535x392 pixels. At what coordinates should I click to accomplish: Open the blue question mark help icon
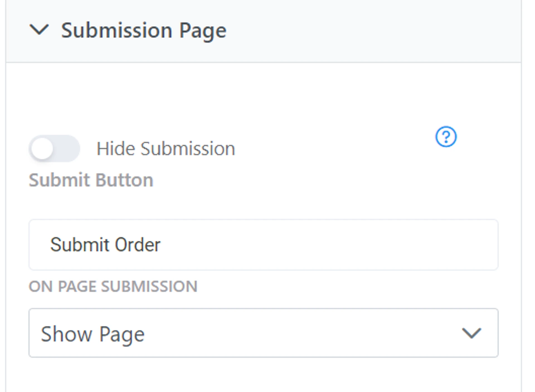(446, 137)
